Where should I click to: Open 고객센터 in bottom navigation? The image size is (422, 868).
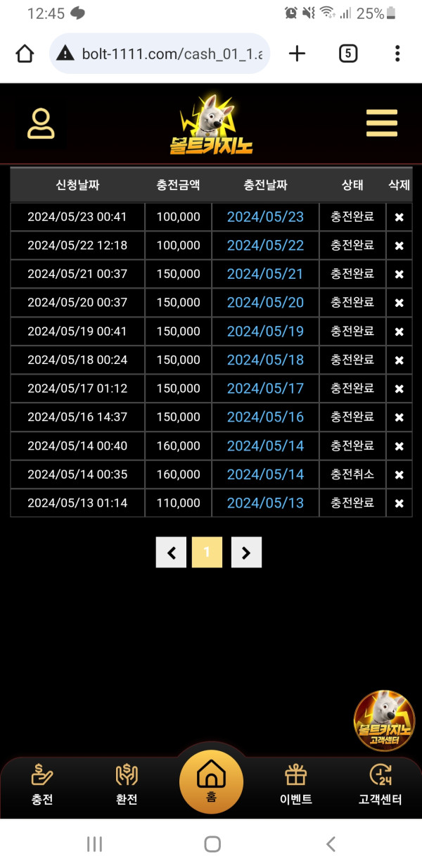coord(380,784)
